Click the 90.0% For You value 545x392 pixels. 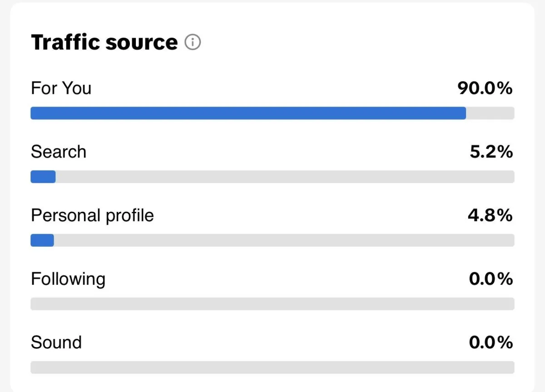(485, 88)
